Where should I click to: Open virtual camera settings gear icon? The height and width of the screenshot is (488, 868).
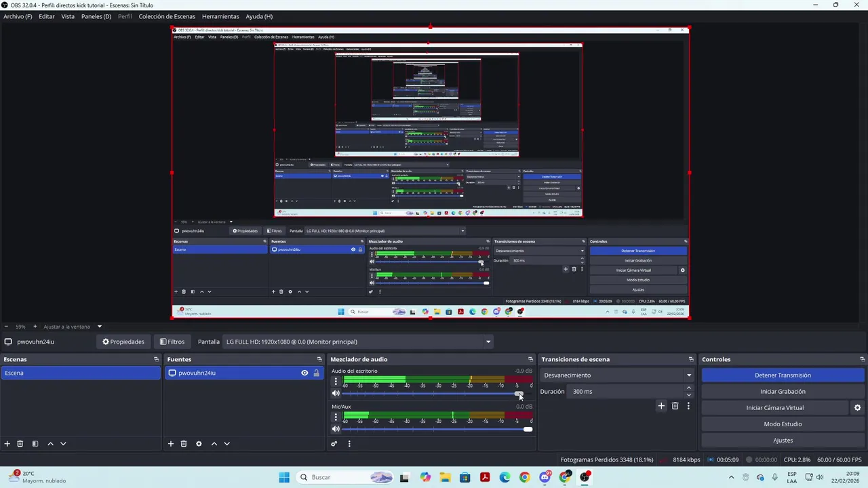(857, 408)
